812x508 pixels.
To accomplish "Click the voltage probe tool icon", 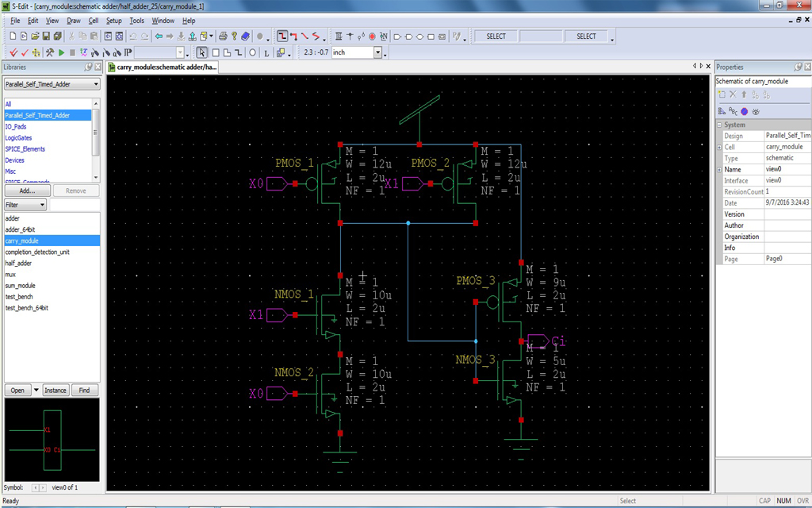I will [x=95, y=52].
